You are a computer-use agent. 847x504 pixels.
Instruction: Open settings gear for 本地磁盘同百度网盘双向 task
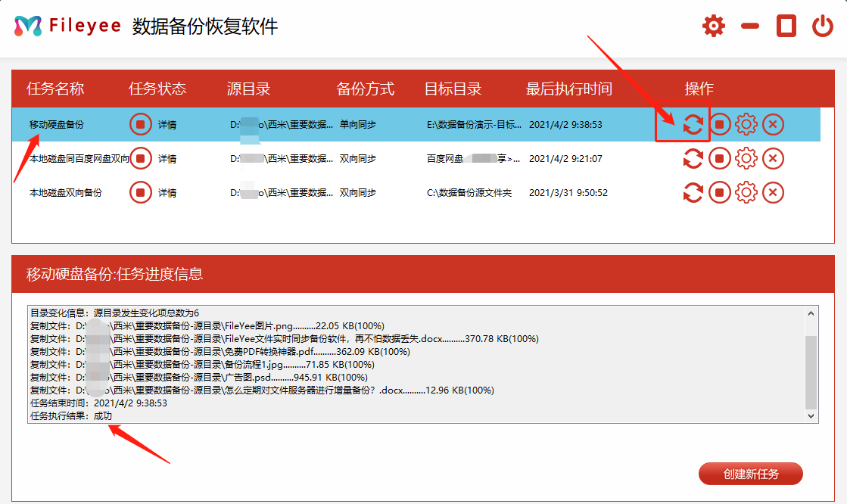click(x=746, y=159)
